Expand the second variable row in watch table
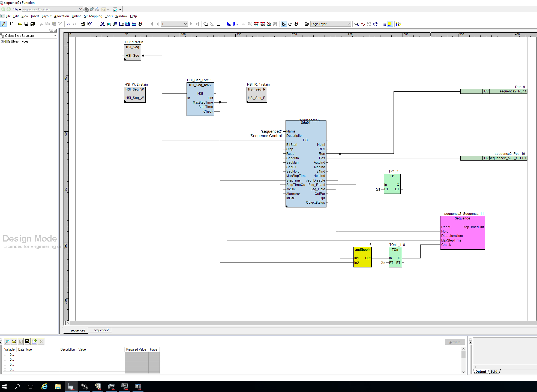Viewport: 537px width, 392px height. 5,360
